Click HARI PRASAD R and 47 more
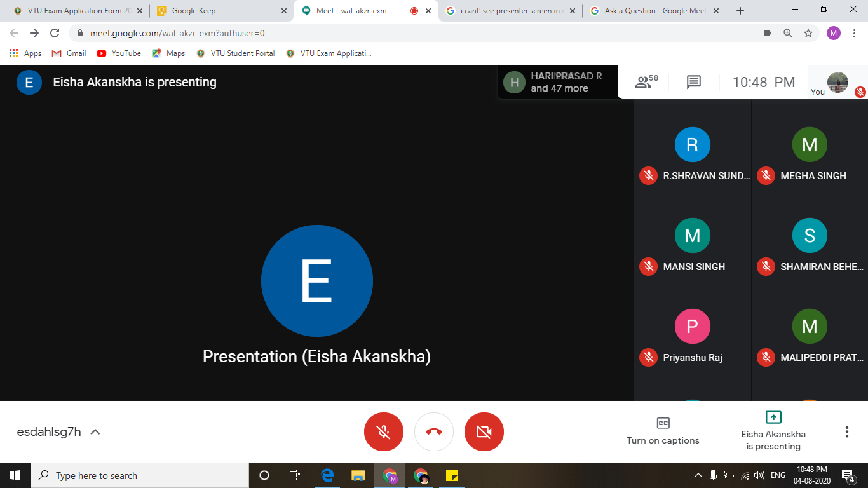Viewport: 868px width, 488px height. tap(558, 82)
